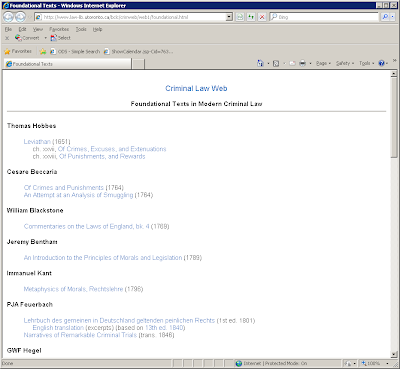Image resolution: width=400 pixels, height=369 pixels.
Task: Open the English translation link
Action: pyautogui.click(x=58, y=328)
